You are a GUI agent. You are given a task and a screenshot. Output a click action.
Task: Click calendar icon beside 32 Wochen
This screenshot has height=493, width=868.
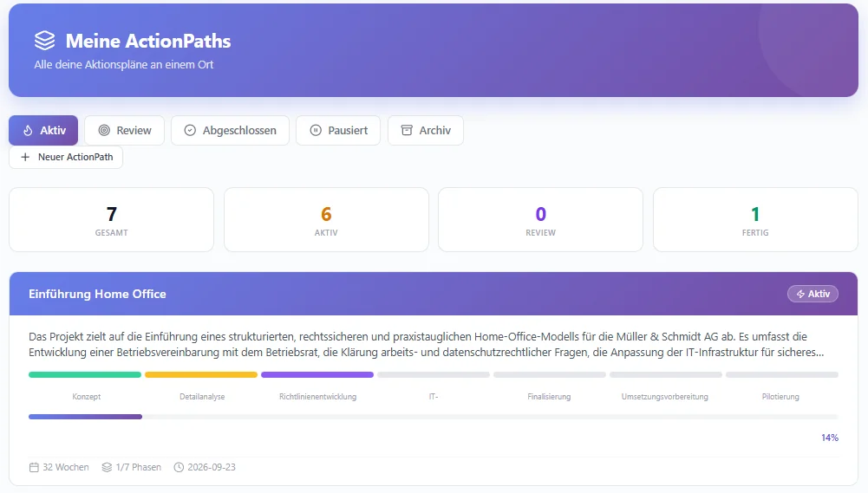click(34, 467)
